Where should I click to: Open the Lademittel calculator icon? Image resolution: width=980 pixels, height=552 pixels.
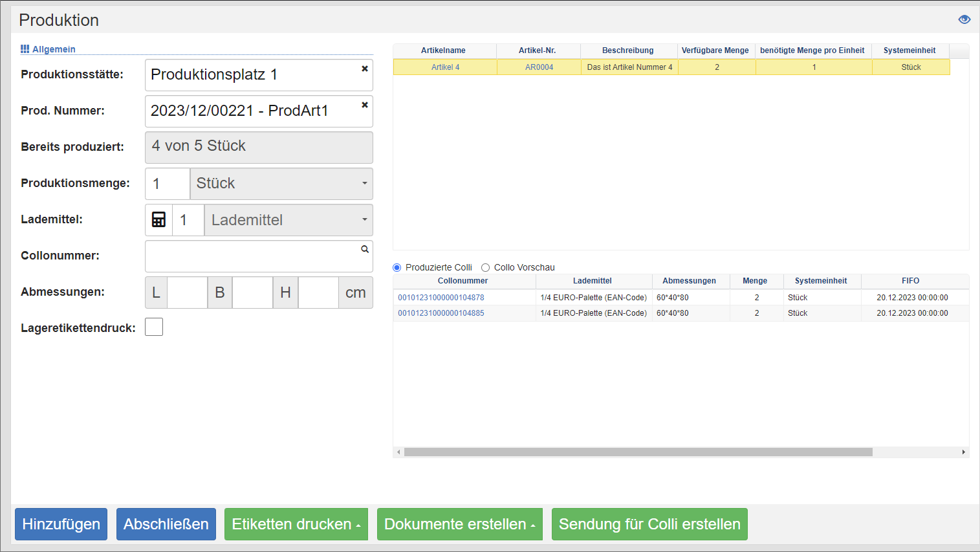[158, 220]
